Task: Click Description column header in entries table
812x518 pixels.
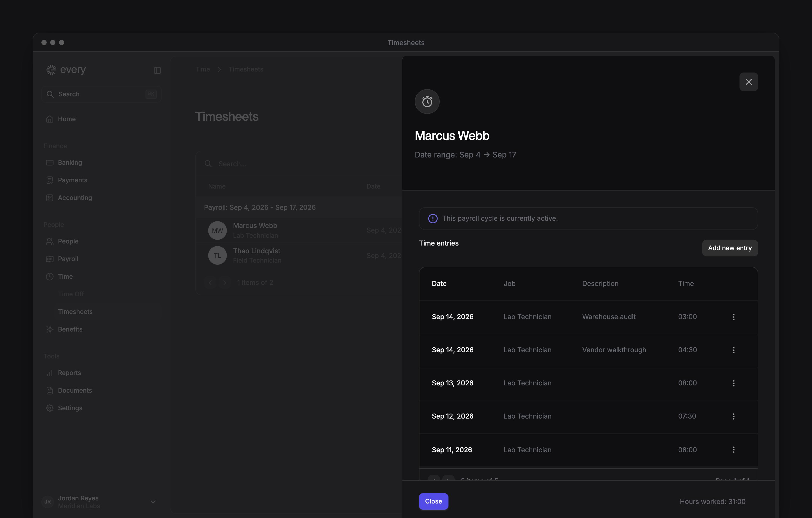Action: point(600,284)
